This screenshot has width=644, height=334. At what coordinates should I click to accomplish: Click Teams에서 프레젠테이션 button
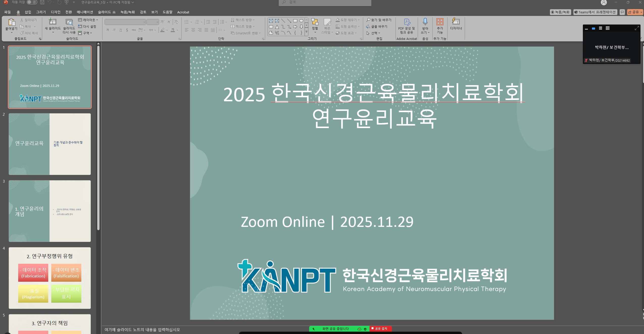point(595,12)
